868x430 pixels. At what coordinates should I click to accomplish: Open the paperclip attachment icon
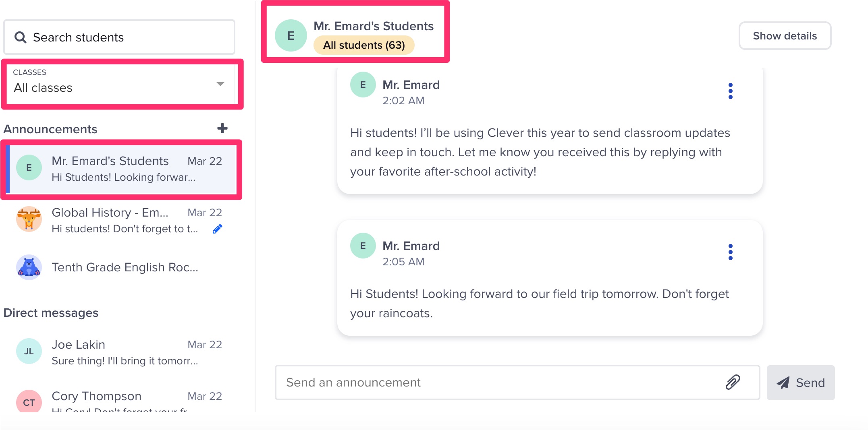[732, 382]
